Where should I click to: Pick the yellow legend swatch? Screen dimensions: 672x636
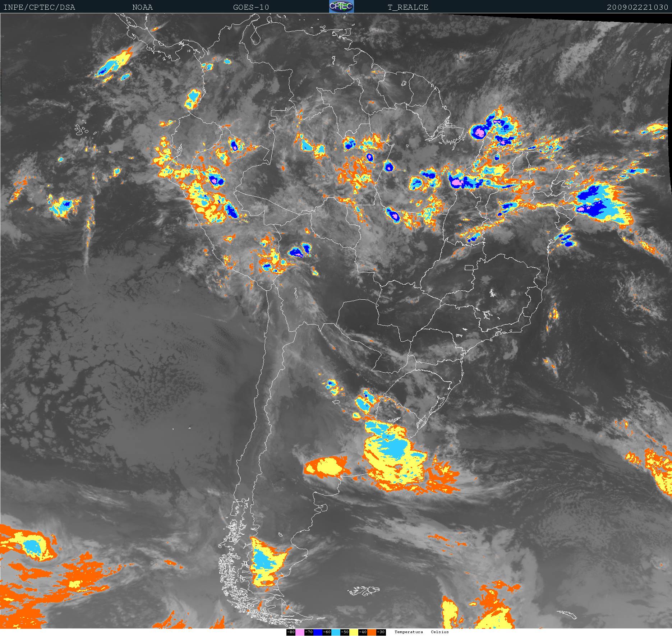click(354, 632)
